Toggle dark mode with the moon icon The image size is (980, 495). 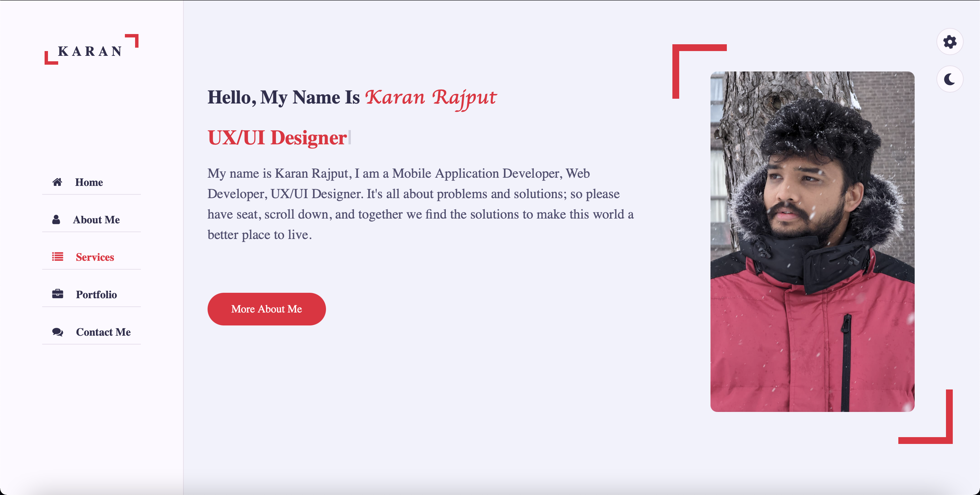(950, 79)
